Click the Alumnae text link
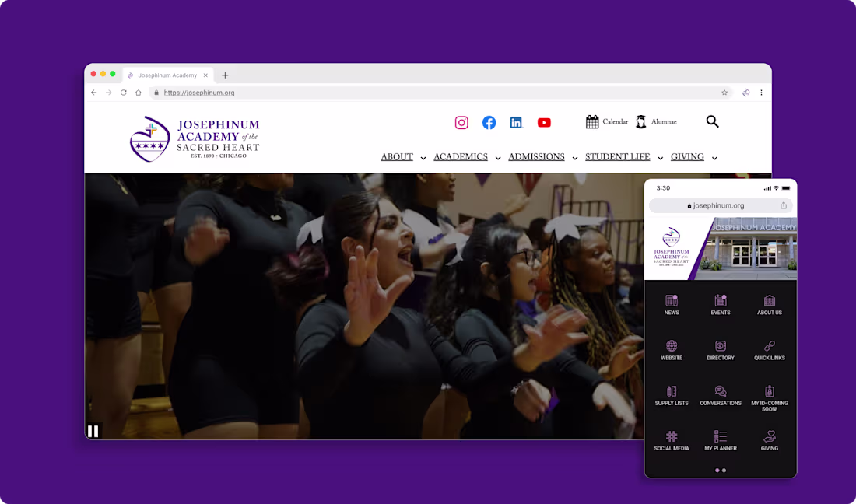Screen dimensions: 856x504 [x=664, y=121]
